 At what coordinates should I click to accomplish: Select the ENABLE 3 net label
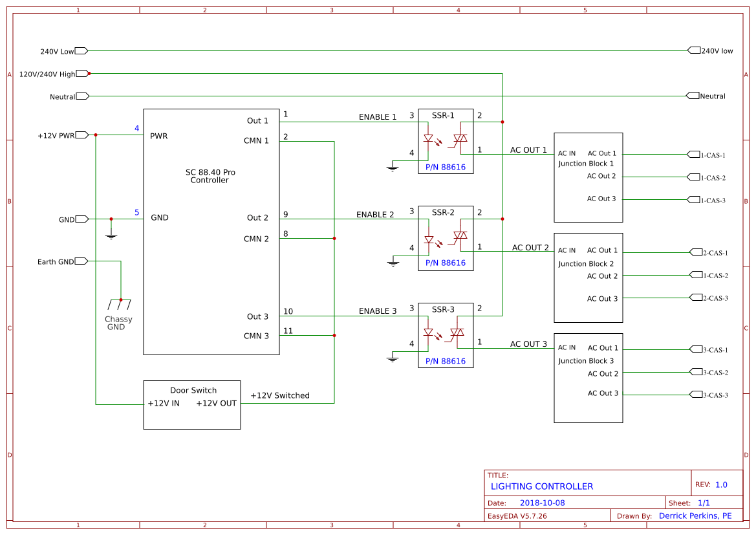[x=378, y=311]
